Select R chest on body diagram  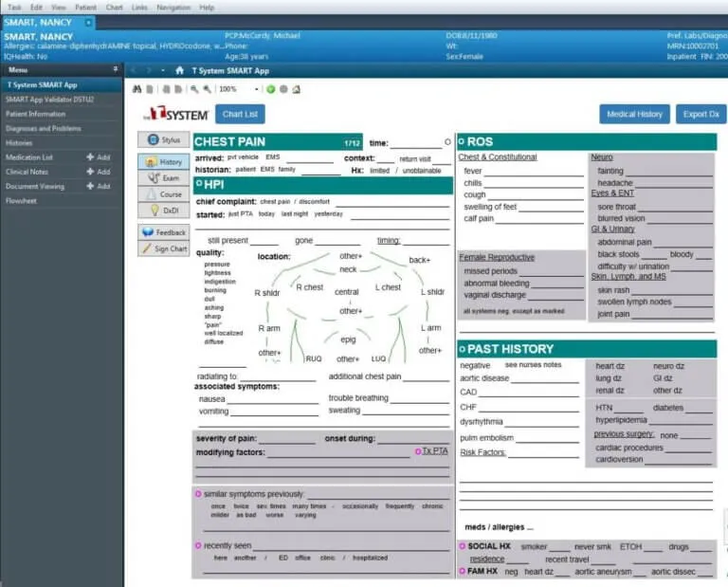310,287
